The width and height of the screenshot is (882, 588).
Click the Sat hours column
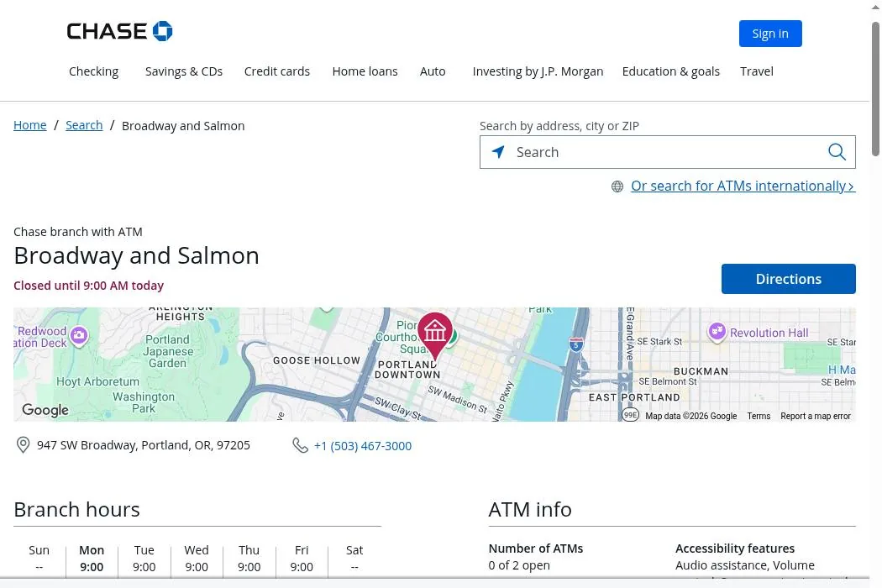pos(354,558)
